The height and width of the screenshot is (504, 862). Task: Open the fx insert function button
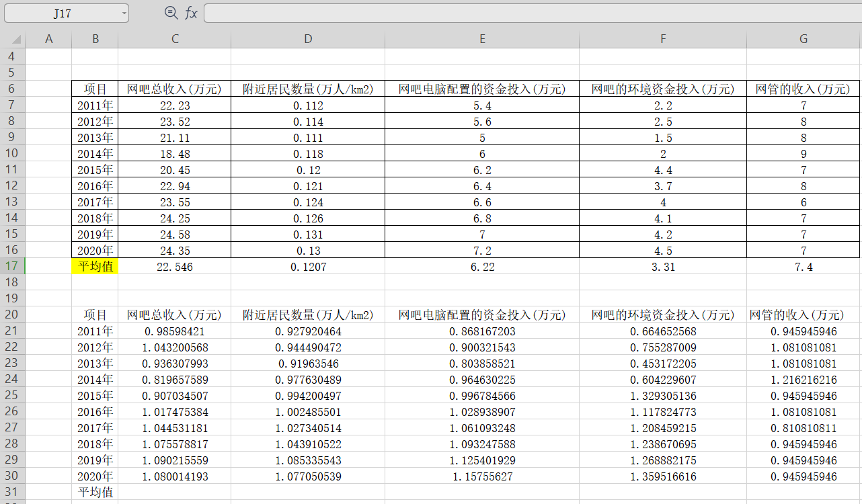[191, 13]
